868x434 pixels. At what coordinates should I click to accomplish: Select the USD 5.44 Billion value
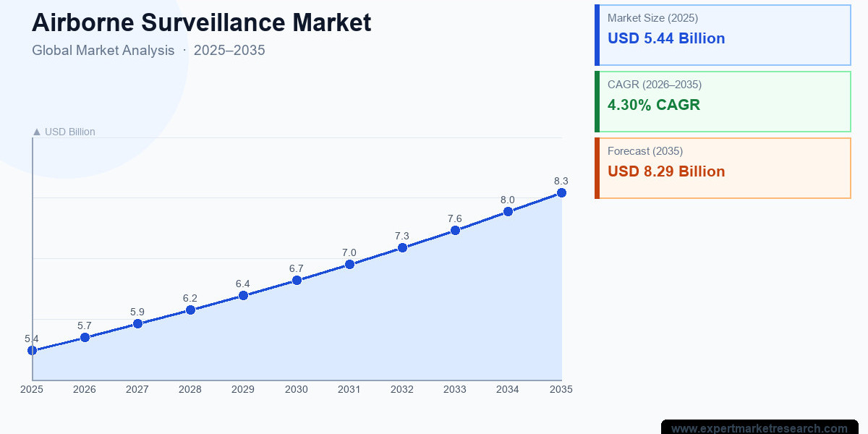[x=666, y=38]
